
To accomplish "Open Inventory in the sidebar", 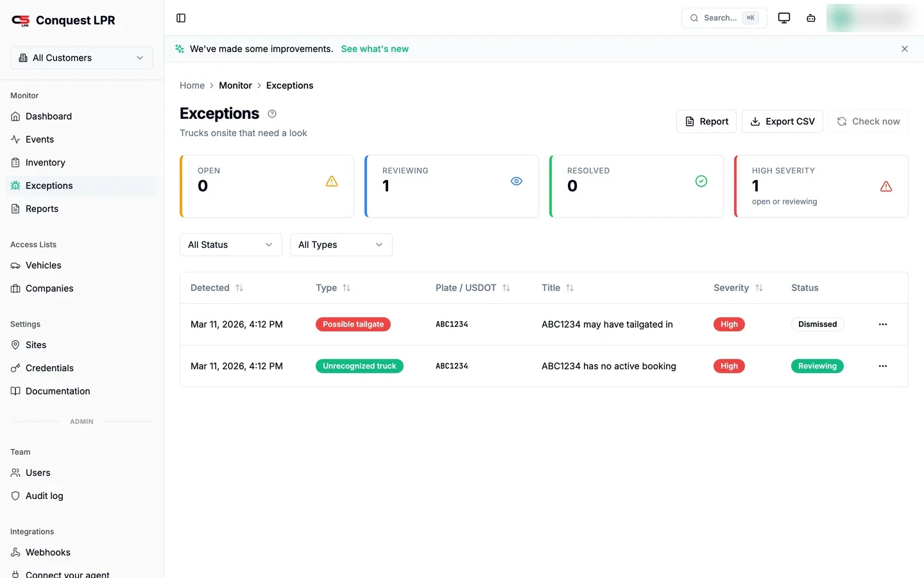I will click(81, 162).
